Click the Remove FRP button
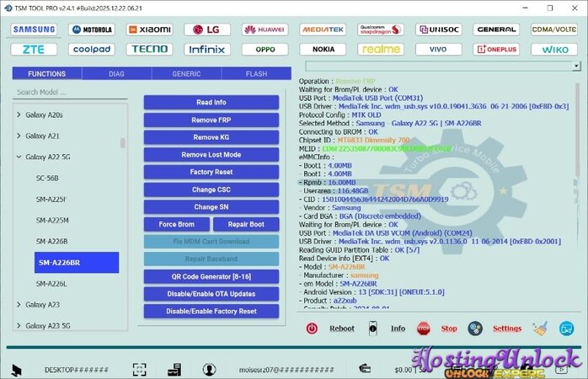This screenshot has width=588, height=379. click(211, 120)
